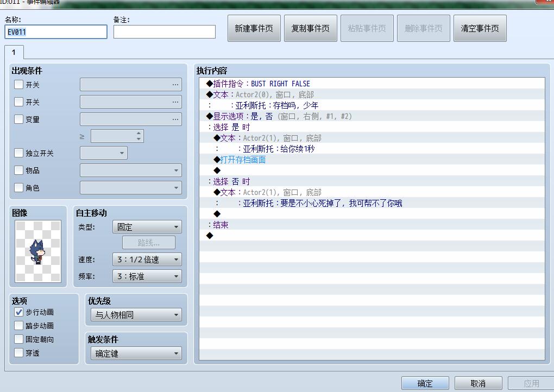Tick the 变量 condition checkbox
The width and height of the screenshot is (554, 392).
pos(18,119)
